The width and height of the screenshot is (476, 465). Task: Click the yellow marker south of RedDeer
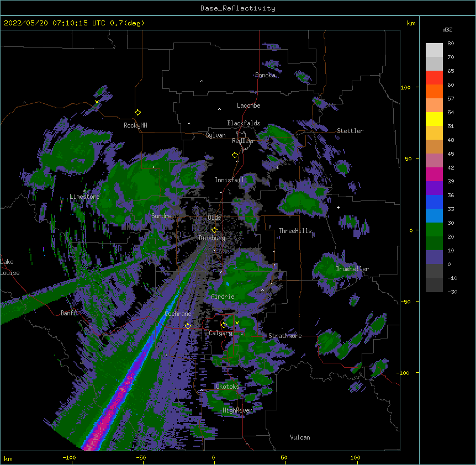(235, 155)
